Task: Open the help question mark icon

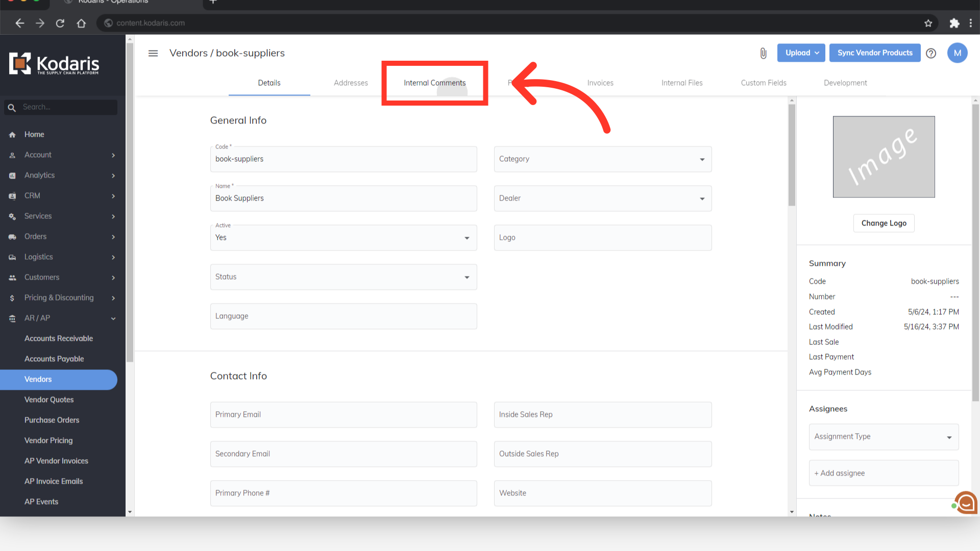Action: click(931, 53)
